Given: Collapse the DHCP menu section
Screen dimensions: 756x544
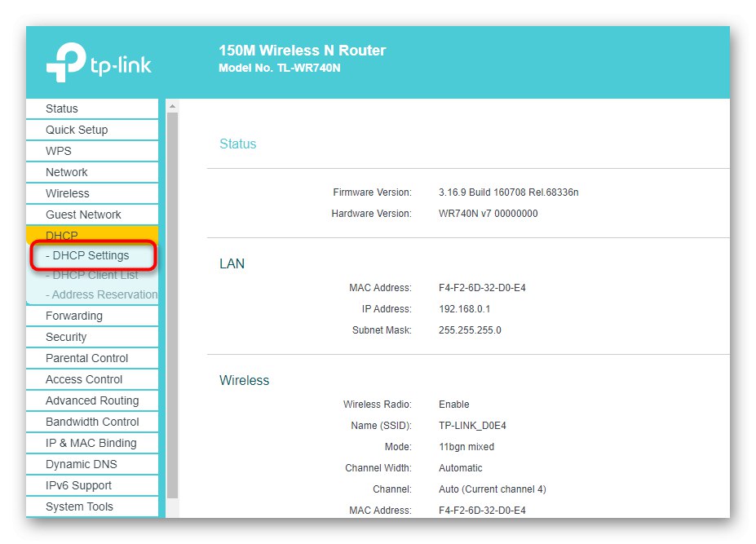Looking at the screenshot, I should [x=92, y=236].
